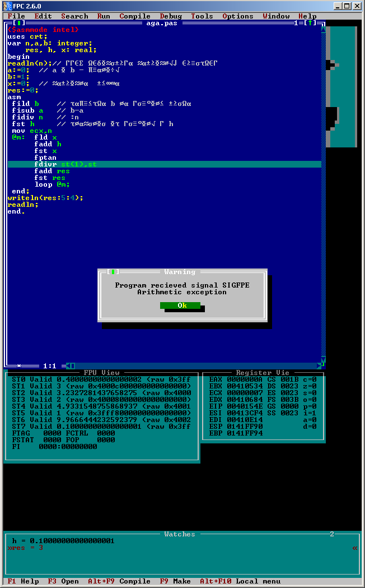
Task: Click the editor's bottom-right resize corner
Action: click(x=320, y=366)
